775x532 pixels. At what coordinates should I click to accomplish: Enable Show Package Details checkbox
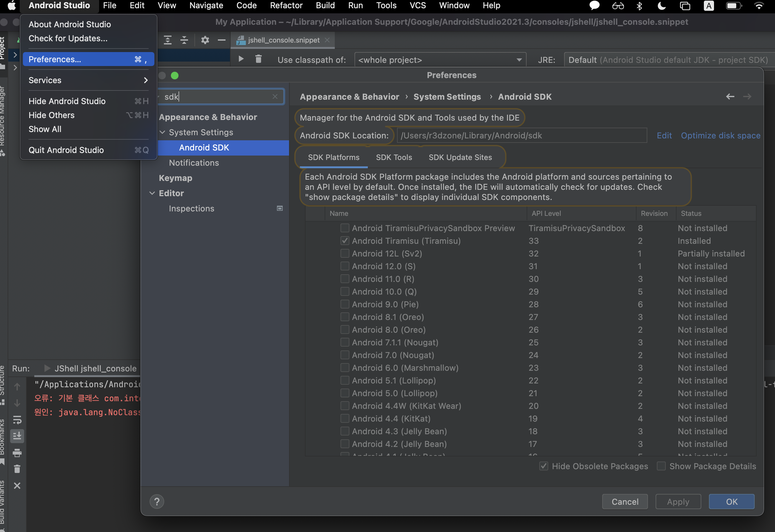[661, 466]
